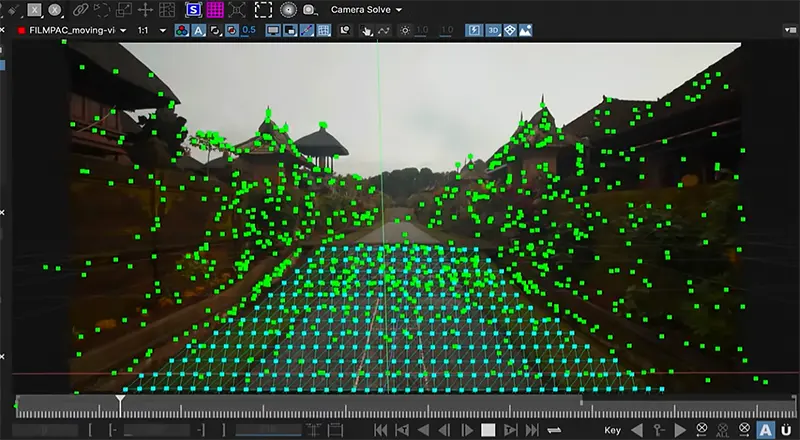
Task: Select the magenta grid tool icon
Action: click(215, 10)
